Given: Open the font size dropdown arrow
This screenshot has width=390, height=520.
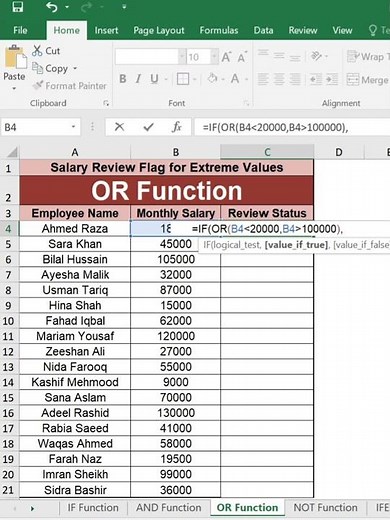Looking at the screenshot, I should 214,57.
